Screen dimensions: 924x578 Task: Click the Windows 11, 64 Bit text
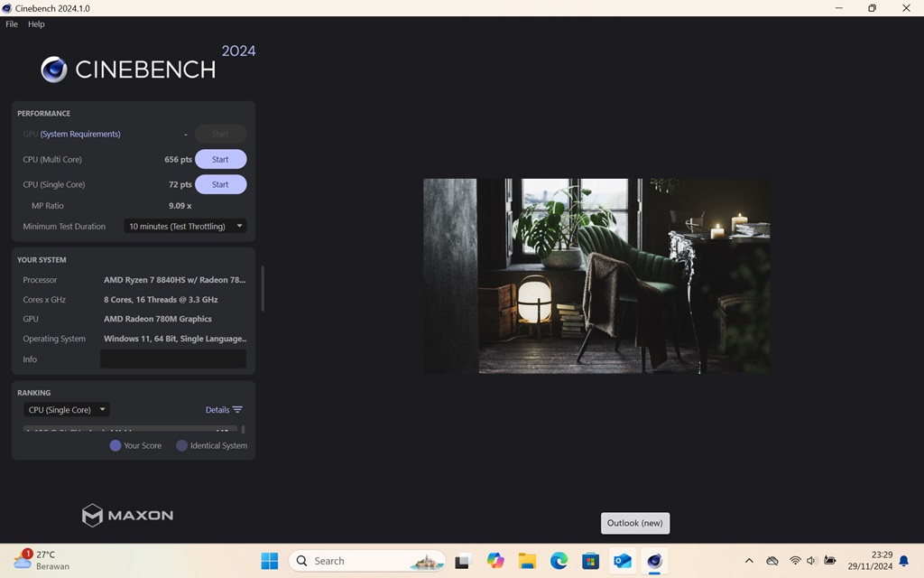(175, 339)
